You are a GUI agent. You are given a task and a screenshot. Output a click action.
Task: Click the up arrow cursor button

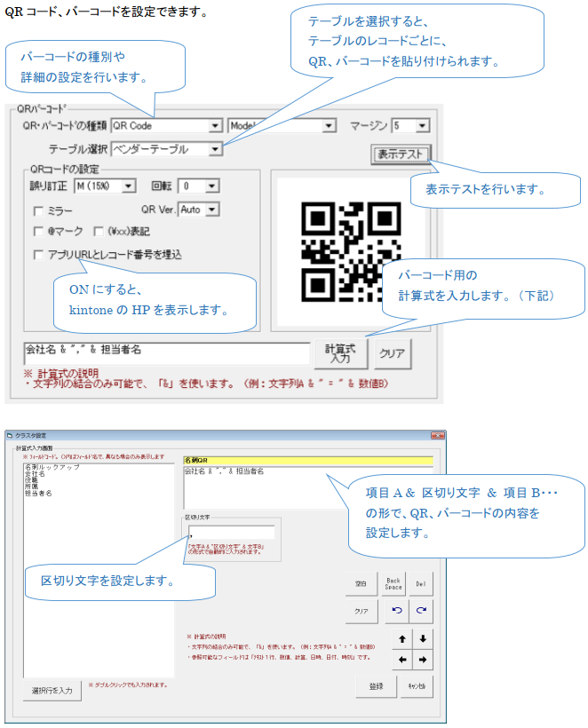402,639
